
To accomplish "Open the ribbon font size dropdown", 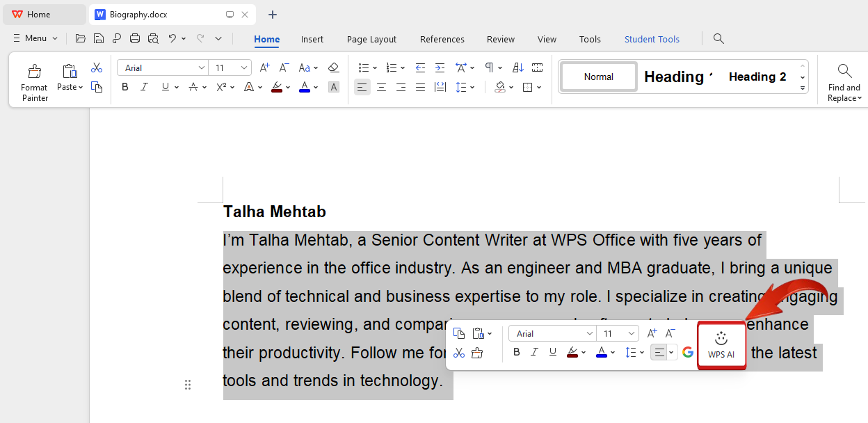I will click(x=244, y=67).
